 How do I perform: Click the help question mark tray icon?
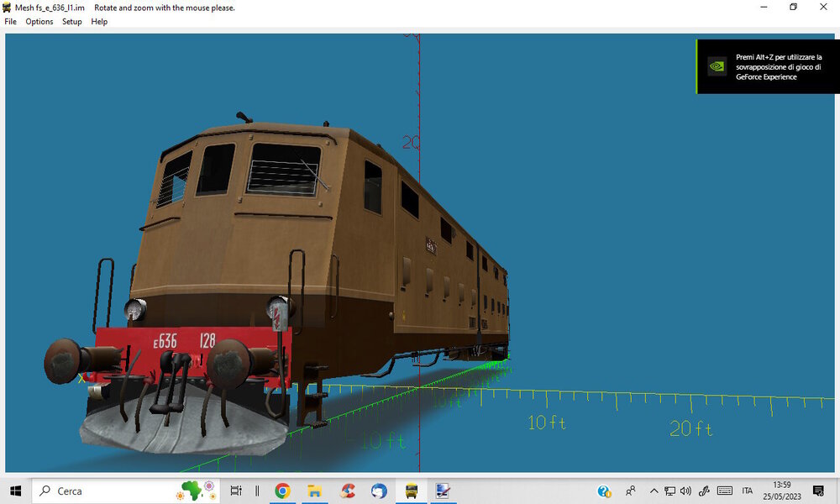604,491
